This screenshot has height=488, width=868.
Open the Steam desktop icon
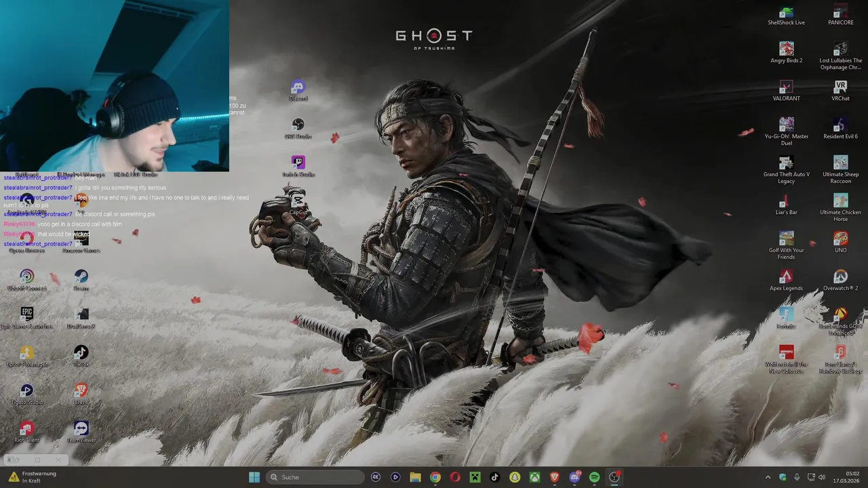[81, 280]
